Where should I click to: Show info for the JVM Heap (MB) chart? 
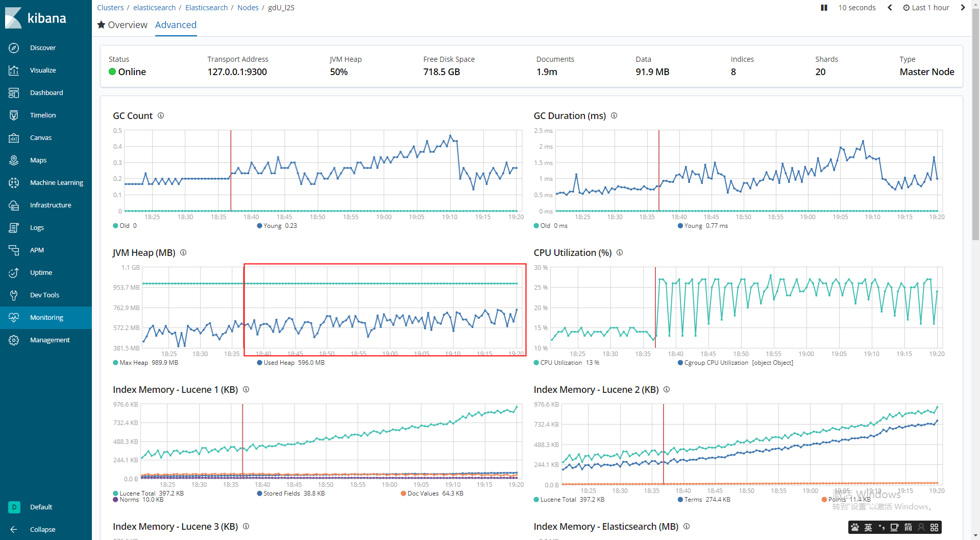tap(183, 252)
